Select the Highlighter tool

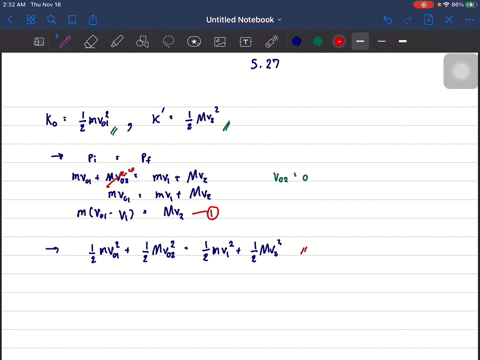tap(117, 42)
